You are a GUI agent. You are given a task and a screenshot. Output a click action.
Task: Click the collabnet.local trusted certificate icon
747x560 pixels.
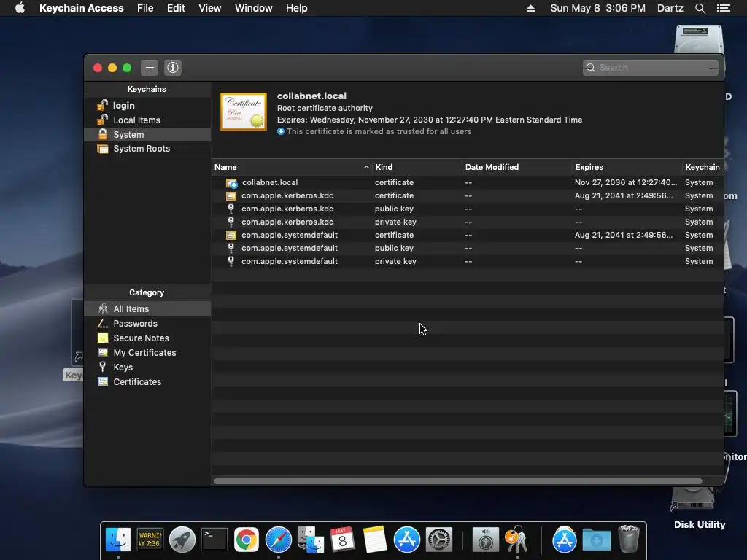[231, 183]
